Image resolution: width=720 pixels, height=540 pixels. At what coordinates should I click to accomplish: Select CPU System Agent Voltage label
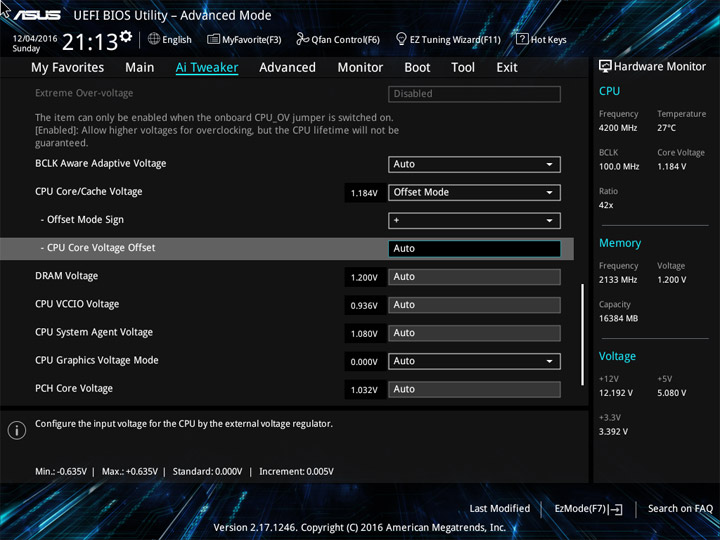click(94, 332)
